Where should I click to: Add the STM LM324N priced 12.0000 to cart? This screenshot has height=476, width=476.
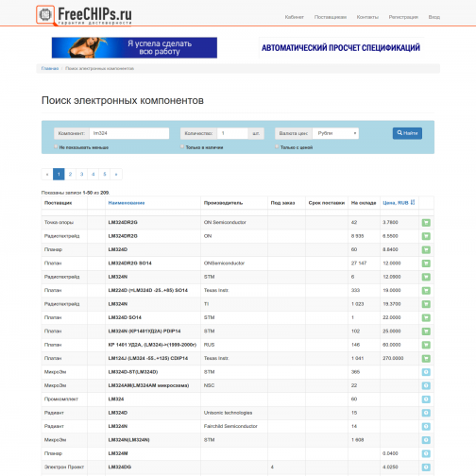[x=426, y=277]
